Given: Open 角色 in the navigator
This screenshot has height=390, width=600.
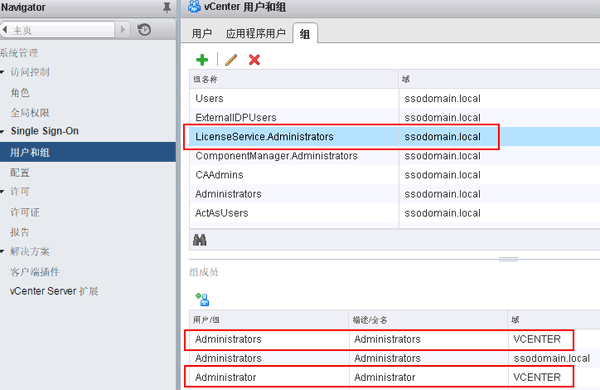Looking at the screenshot, I should coord(20,93).
